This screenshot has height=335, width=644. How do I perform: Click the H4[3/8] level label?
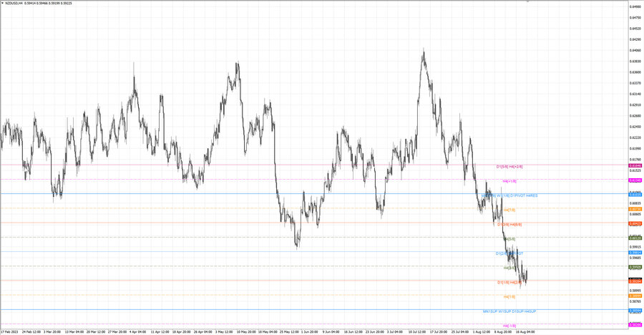point(509,268)
